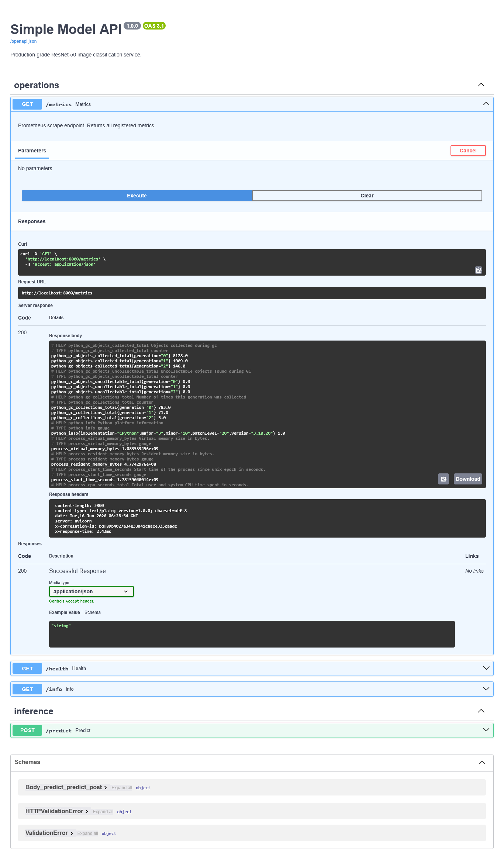The width and height of the screenshot is (504, 863).
Task: Click the python_info metric line
Action: tap(168, 433)
